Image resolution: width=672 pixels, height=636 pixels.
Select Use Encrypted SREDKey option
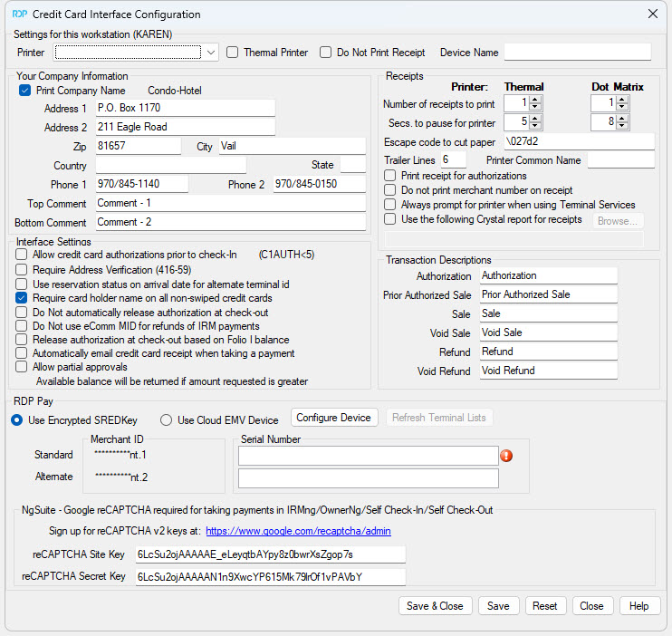[17, 419]
